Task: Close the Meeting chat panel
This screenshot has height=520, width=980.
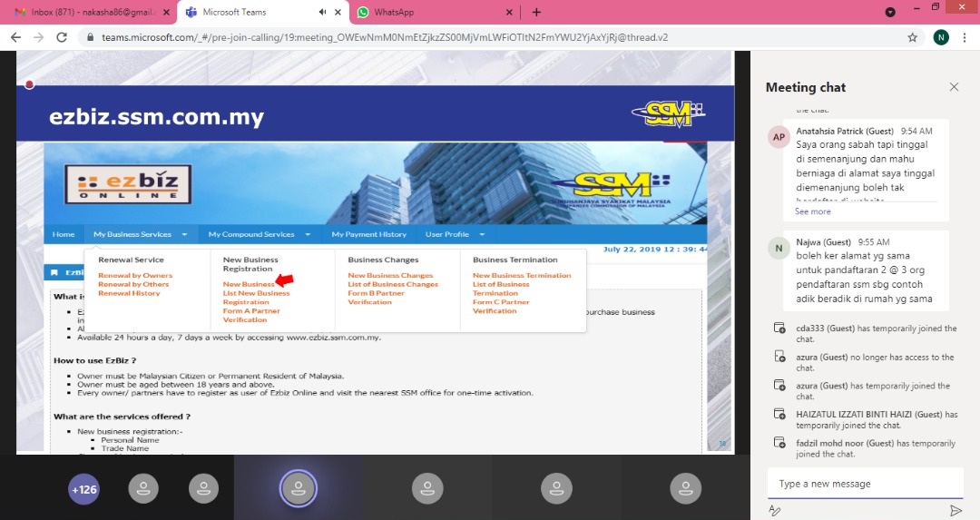Action: [x=954, y=87]
